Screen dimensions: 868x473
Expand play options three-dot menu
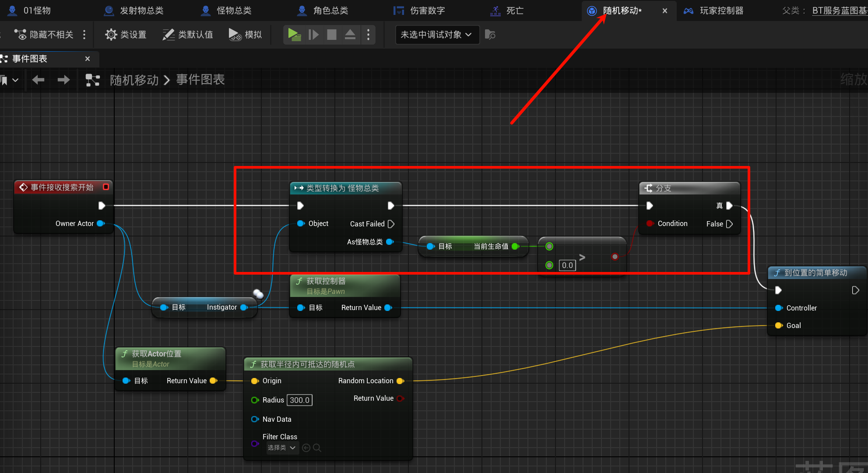click(369, 35)
